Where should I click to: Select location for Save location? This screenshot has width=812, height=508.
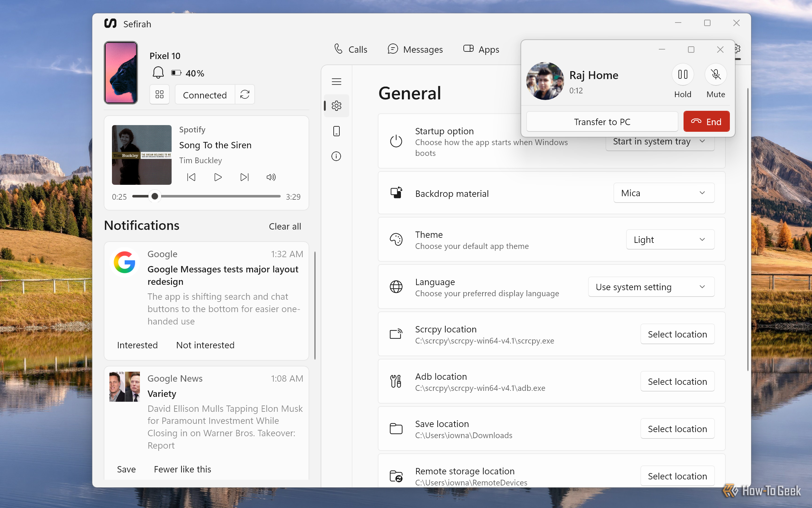coord(677,429)
